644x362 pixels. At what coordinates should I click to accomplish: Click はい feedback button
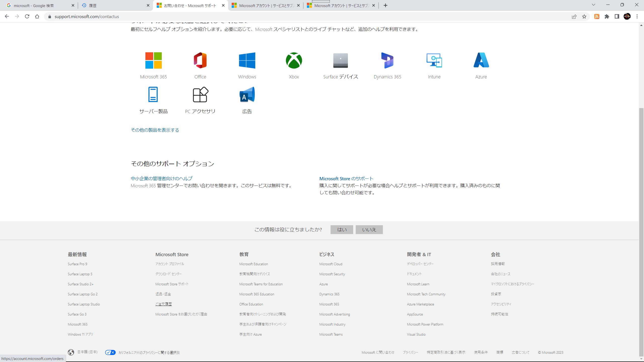[x=342, y=230]
